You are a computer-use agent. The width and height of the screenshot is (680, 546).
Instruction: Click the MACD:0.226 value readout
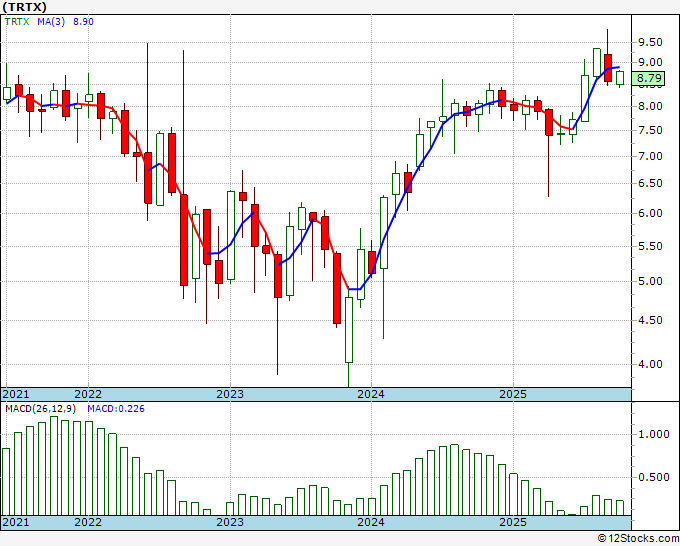(116, 409)
